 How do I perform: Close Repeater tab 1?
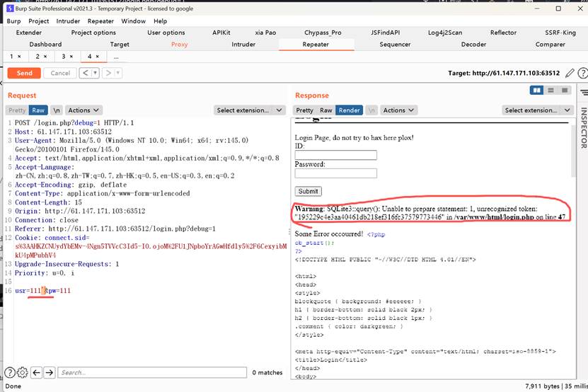tap(20, 57)
